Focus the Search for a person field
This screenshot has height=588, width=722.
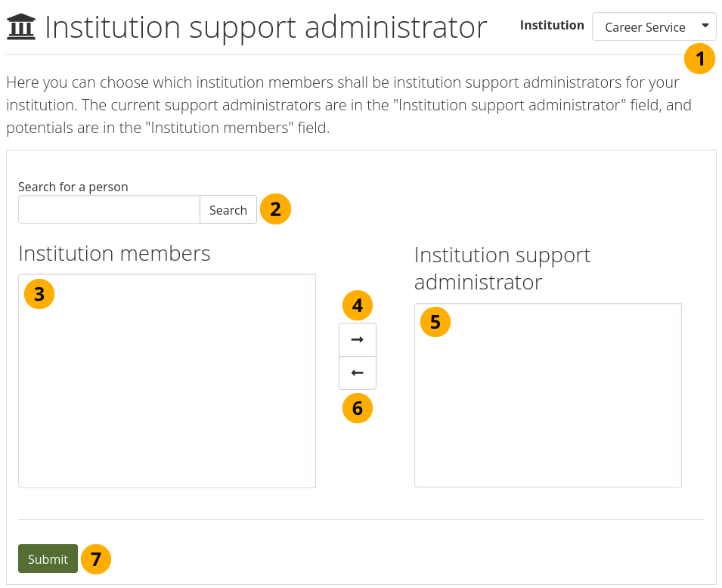pos(109,210)
